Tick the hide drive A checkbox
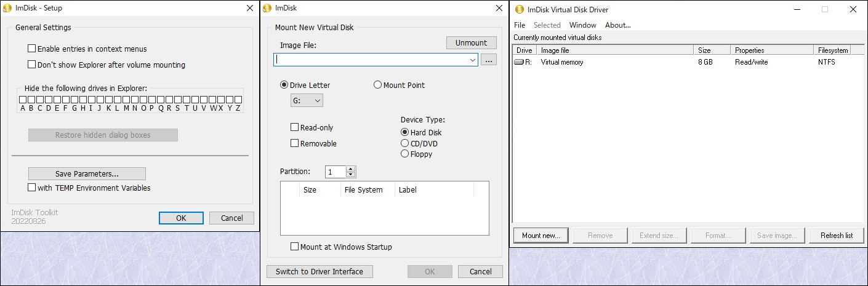This screenshot has width=868, height=286. pos(23,99)
